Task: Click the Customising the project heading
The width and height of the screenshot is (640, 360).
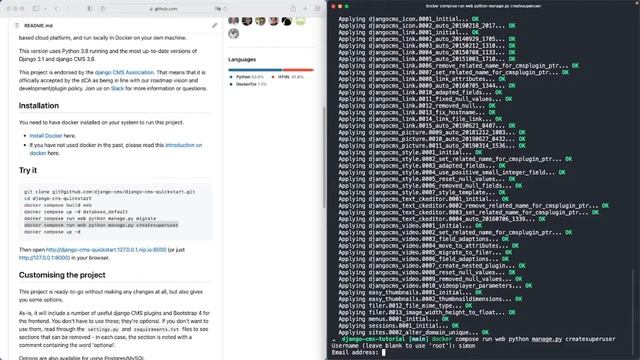Action: point(62,275)
